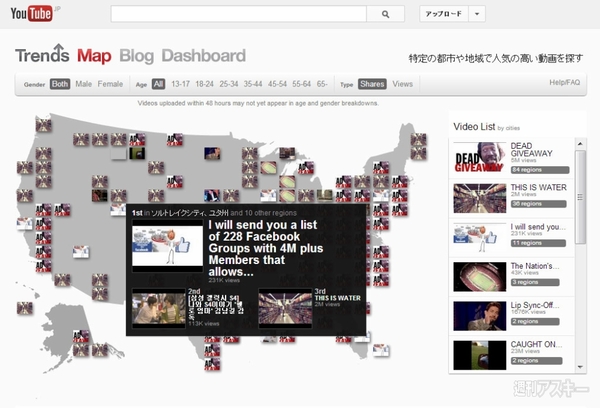This screenshot has height=408, width=600.
Task: Select All ages filter
Action: pyautogui.click(x=158, y=84)
